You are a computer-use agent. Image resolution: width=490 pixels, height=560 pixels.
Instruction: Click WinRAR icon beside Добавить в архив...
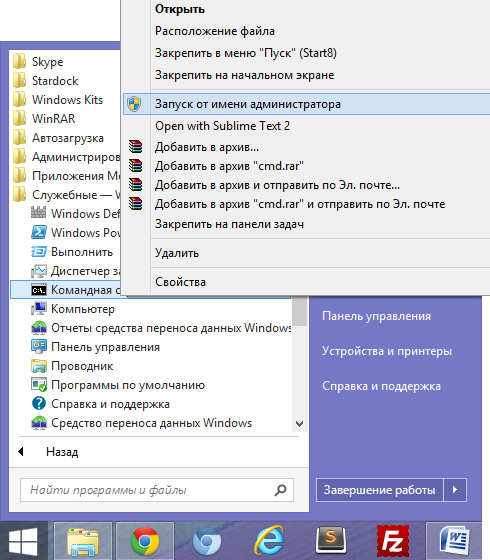(135, 147)
